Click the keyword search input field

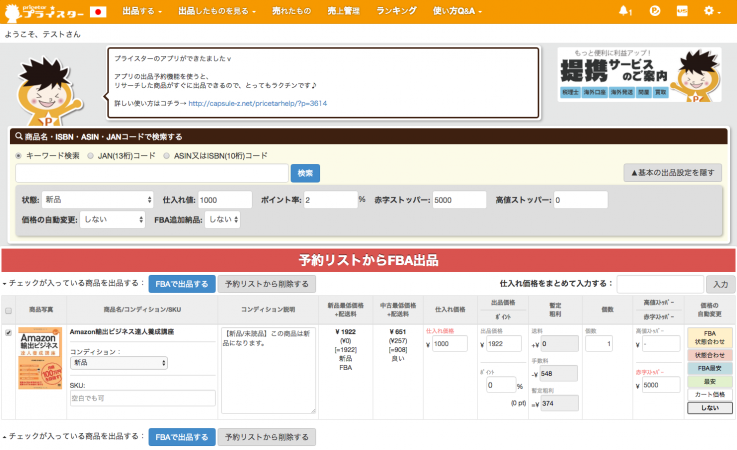click(x=152, y=173)
